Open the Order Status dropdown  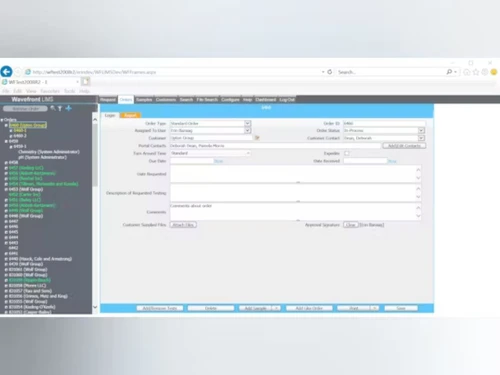coord(421,130)
